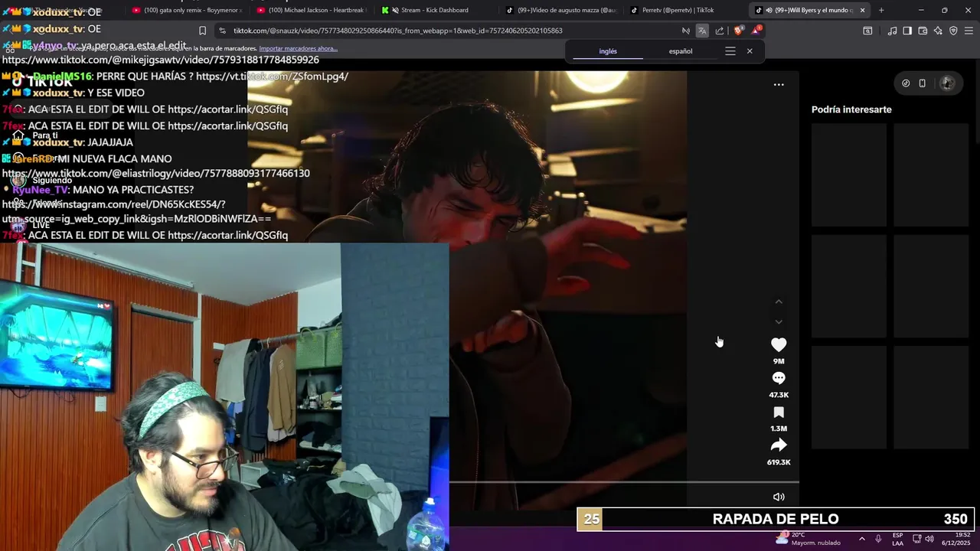The width and height of the screenshot is (980, 551).
Task: Switch to Michael Jackson Heartbreak tab
Action: coord(312,10)
